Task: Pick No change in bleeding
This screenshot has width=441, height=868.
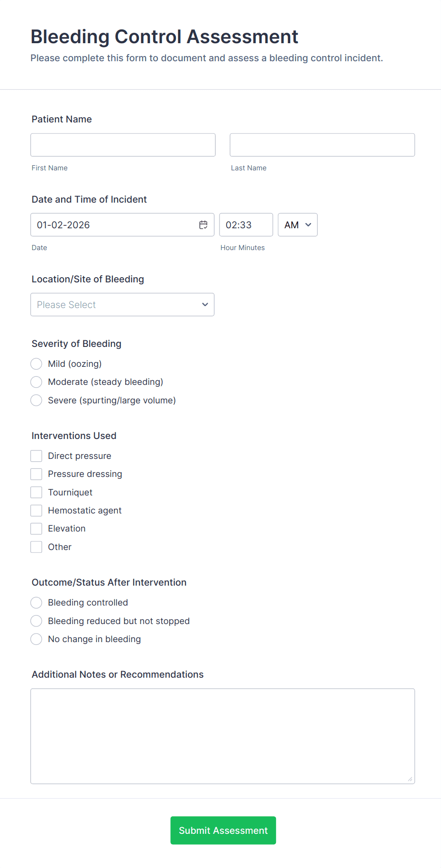Action: [x=37, y=639]
